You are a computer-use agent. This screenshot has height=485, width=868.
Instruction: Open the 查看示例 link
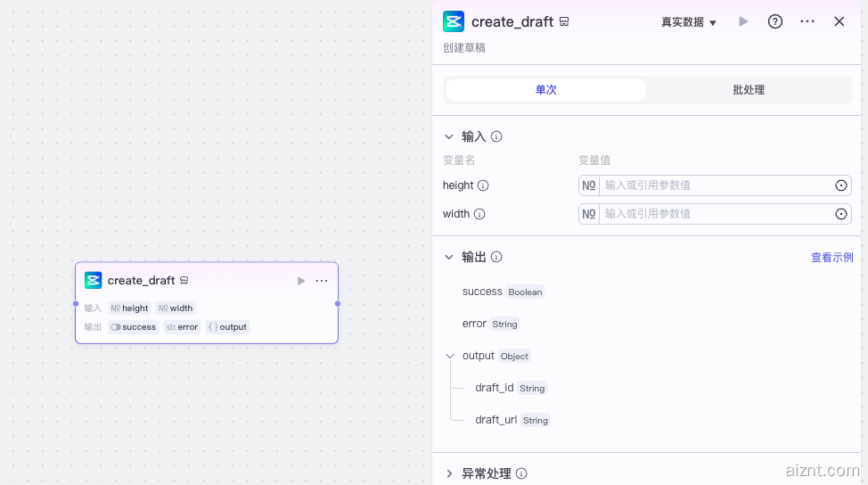point(832,258)
